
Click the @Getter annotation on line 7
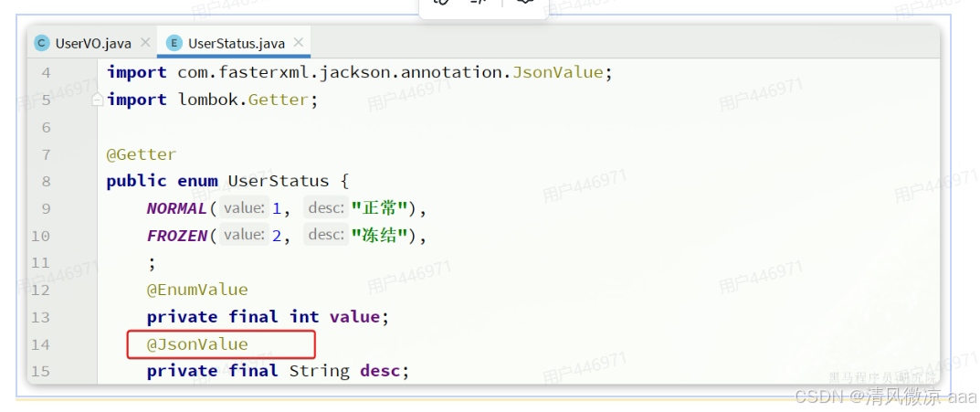142,154
